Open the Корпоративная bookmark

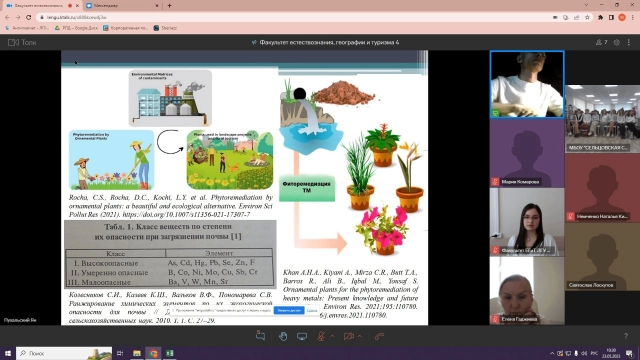click(x=125, y=28)
